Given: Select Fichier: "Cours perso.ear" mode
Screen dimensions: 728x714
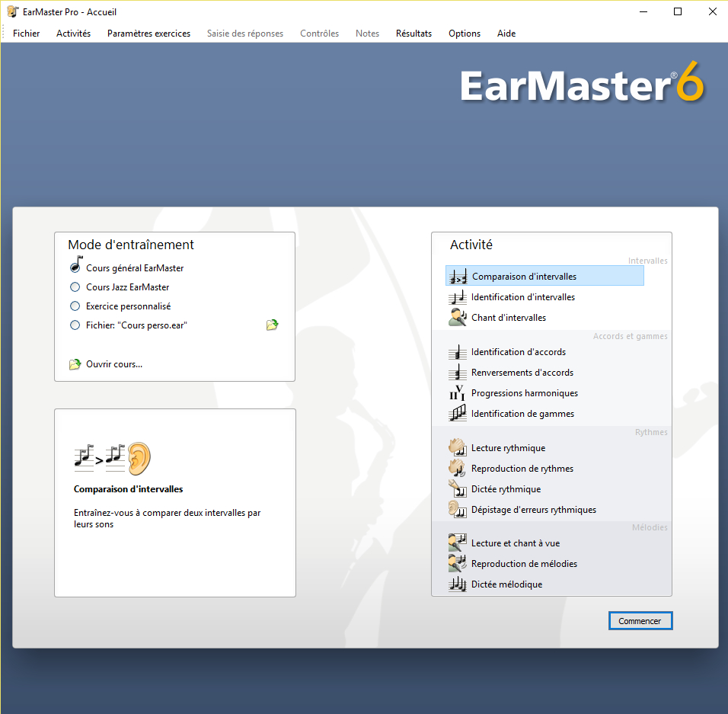Looking at the screenshot, I should click(x=74, y=325).
